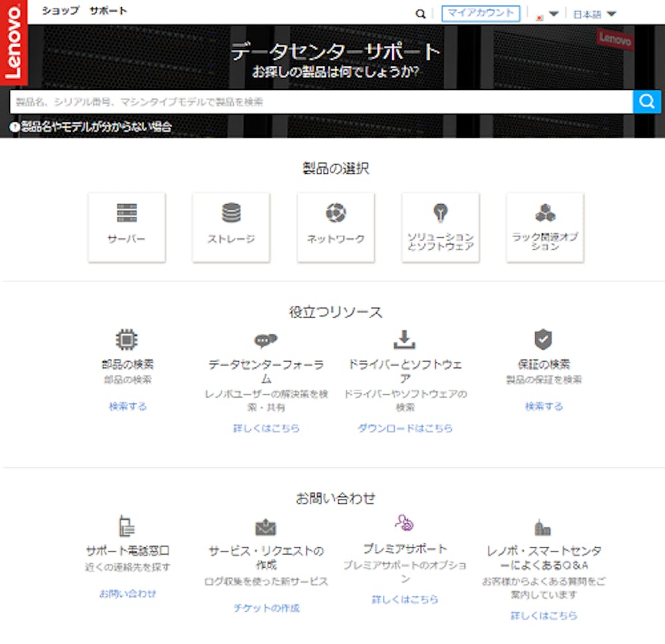The width and height of the screenshot is (665, 644).
Task: Click the blue search submit button
Action: click(x=647, y=102)
